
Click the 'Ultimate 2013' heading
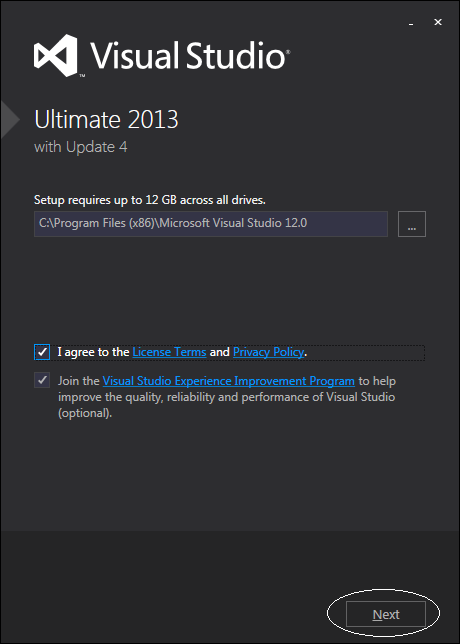(106, 120)
